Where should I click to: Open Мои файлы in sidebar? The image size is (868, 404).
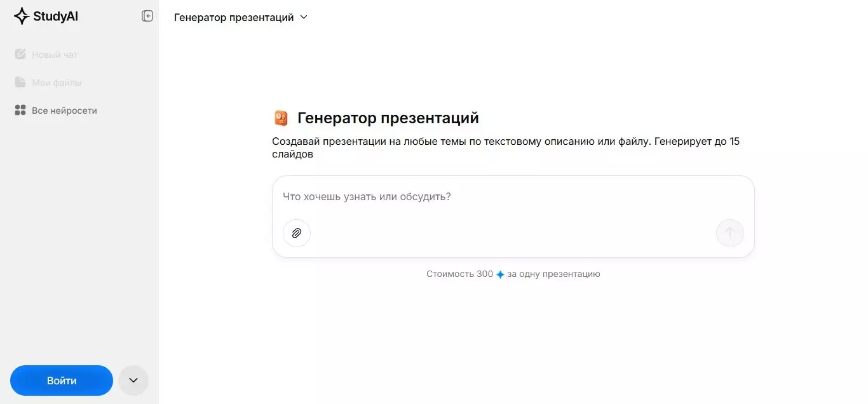click(x=57, y=83)
